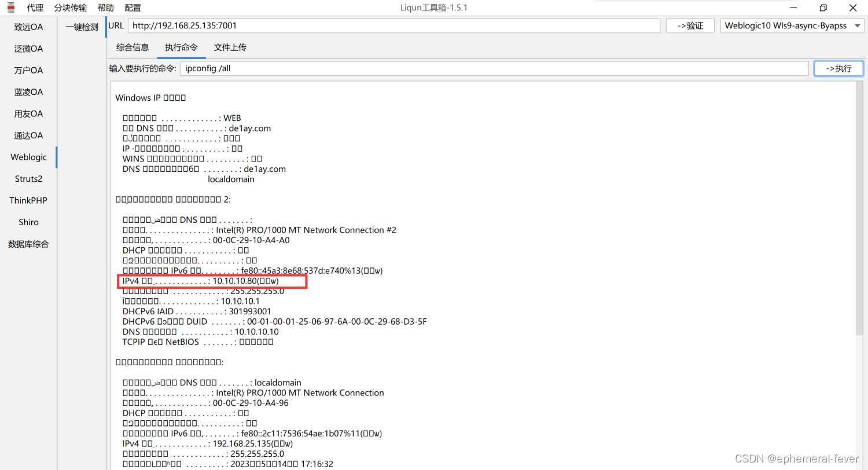Click the localdomain DNS suffix list entry
This screenshot has height=470, width=868.
(231, 179)
